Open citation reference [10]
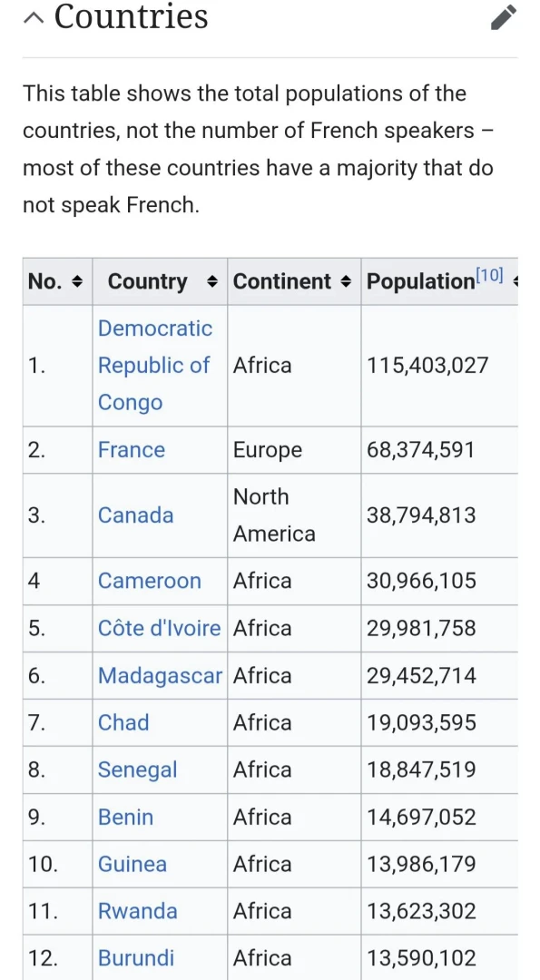 click(x=489, y=276)
